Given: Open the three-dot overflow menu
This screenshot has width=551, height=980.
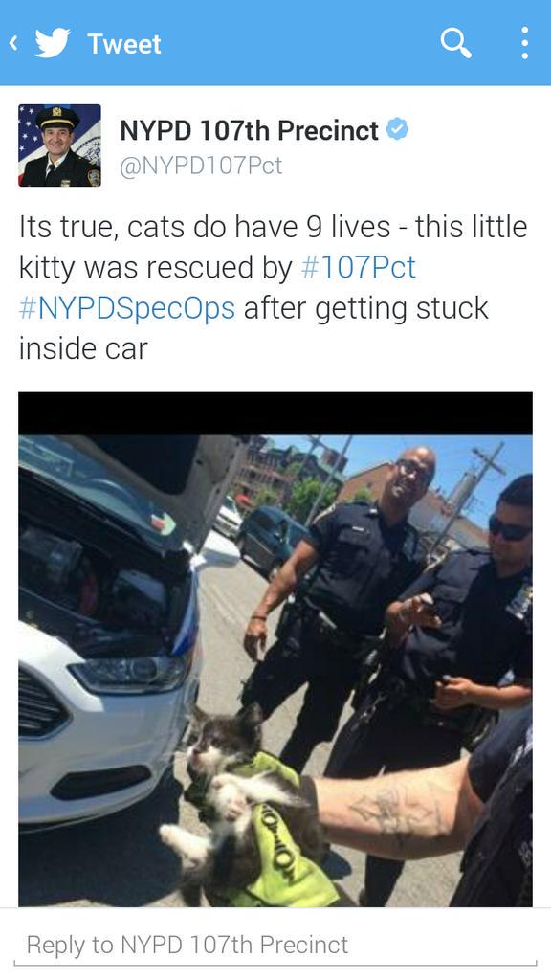Looking at the screenshot, I should point(525,43).
